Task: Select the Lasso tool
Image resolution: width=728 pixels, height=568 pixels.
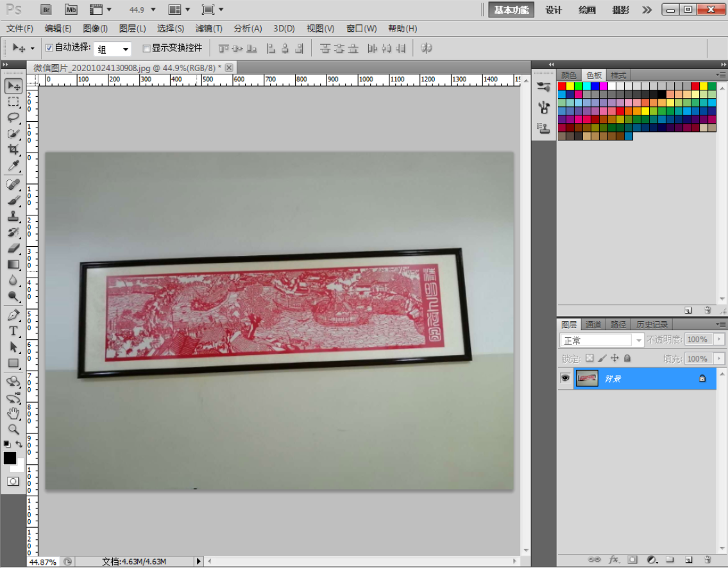Action: click(x=13, y=118)
